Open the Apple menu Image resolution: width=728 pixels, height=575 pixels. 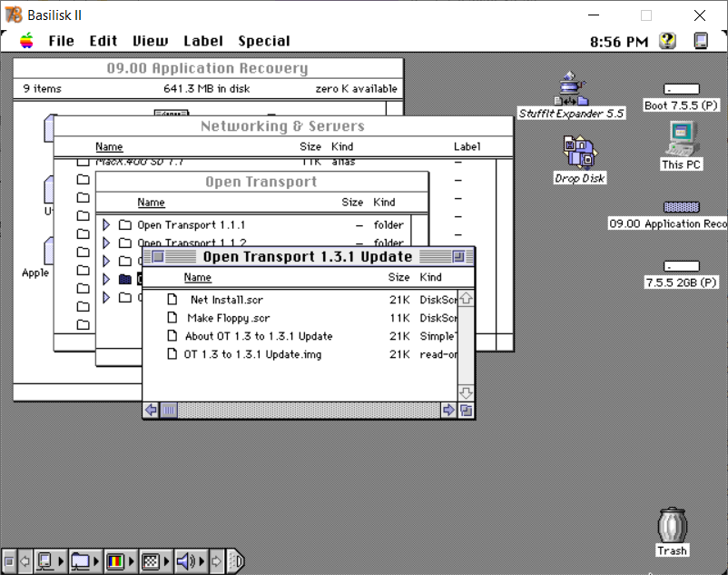26,41
